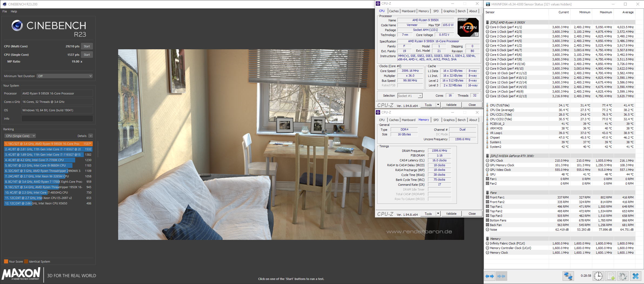This screenshot has width=644, height=284.
Task: Click Tools button in CPU-Z CPU window
Action: [x=428, y=105]
